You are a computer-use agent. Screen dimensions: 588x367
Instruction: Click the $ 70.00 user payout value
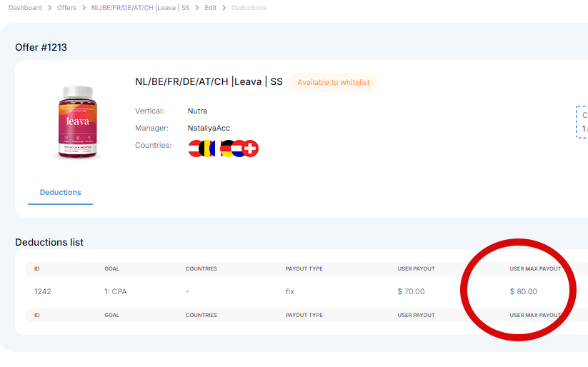click(411, 291)
